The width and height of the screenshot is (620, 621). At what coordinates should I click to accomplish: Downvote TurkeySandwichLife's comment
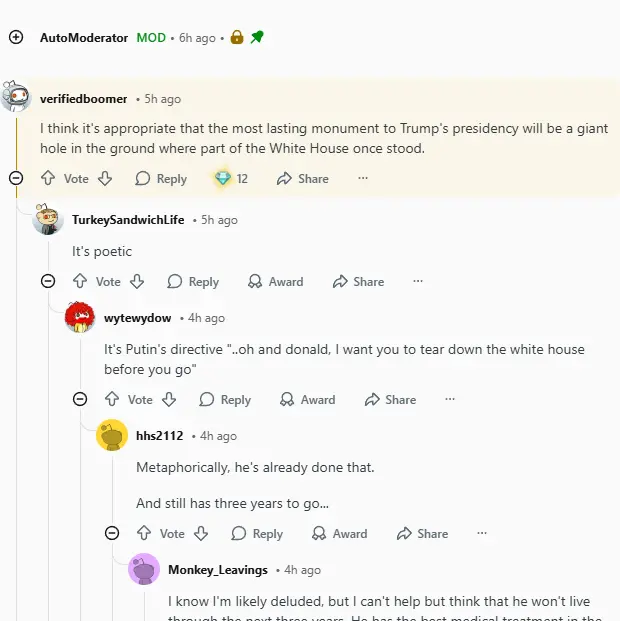[x=137, y=282]
